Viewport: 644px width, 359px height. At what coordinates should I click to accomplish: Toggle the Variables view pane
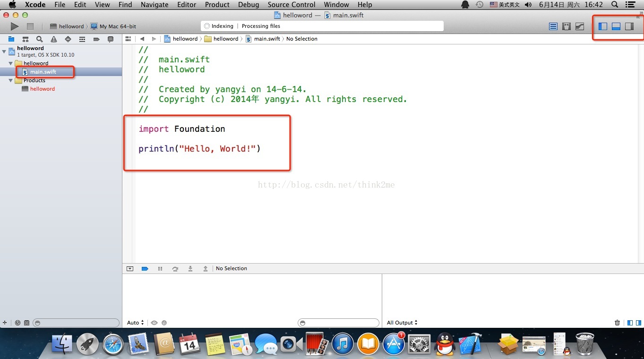(x=630, y=323)
